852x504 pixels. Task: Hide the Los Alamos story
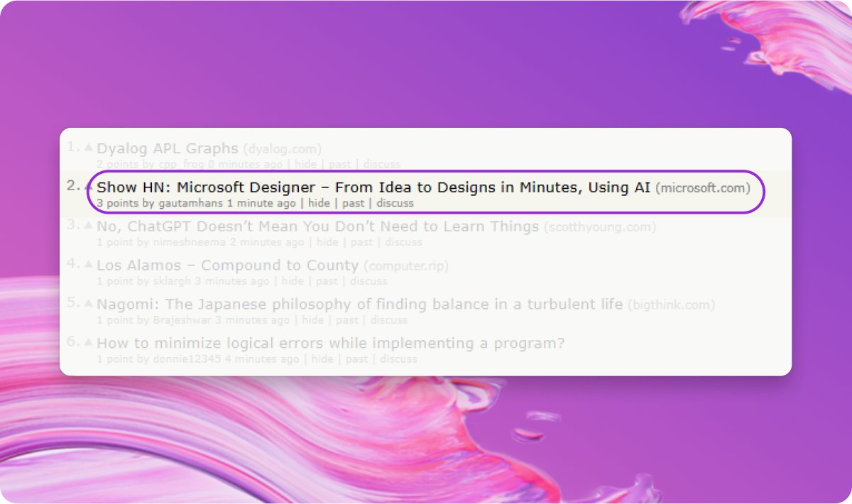coord(293,281)
